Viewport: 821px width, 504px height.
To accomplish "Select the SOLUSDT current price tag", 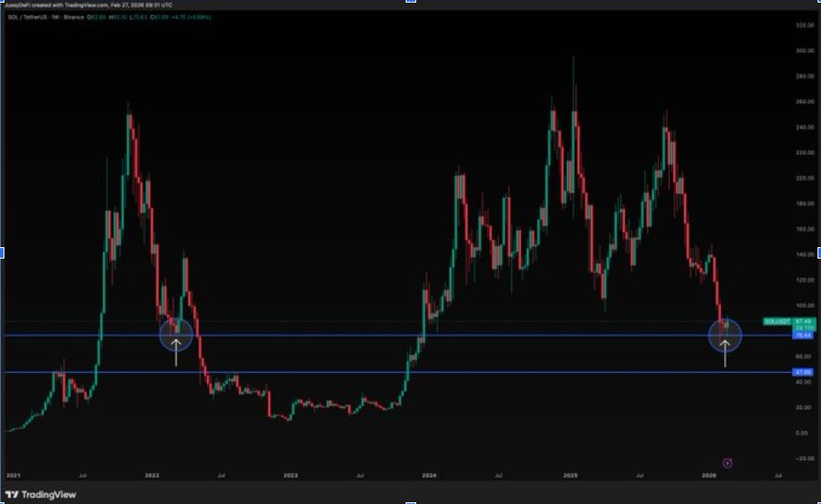I will click(x=789, y=324).
